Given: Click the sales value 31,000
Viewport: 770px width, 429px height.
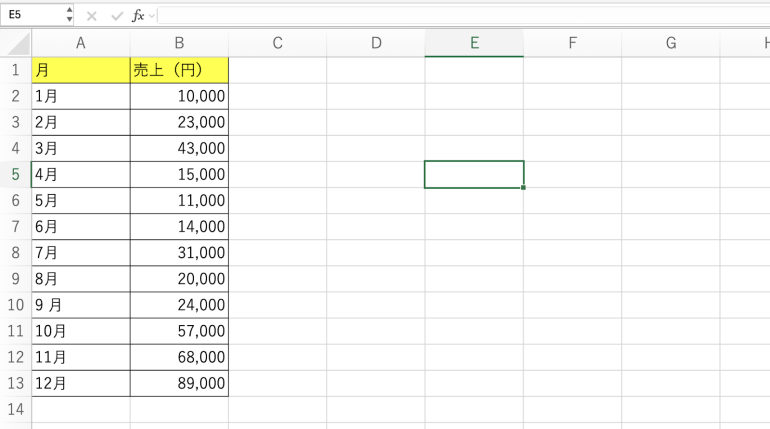Looking at the screenshot, I should click(x=179, y=253).
